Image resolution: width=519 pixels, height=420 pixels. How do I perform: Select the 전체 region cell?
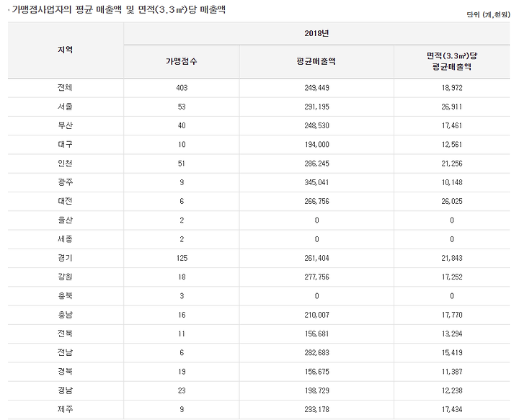point(65,88)
